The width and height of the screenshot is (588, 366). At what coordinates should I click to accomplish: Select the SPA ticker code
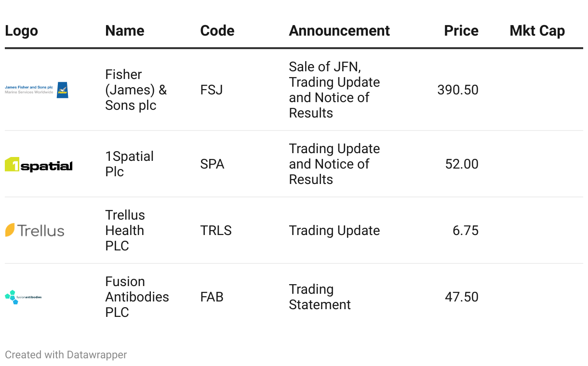(x=212, y=164)
